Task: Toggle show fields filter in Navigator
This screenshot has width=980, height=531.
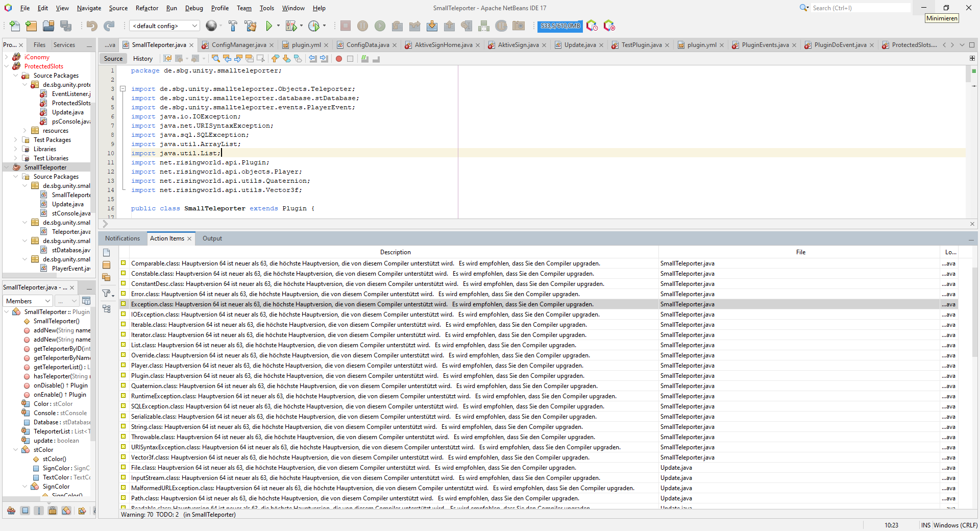Action: click(25, 511)
